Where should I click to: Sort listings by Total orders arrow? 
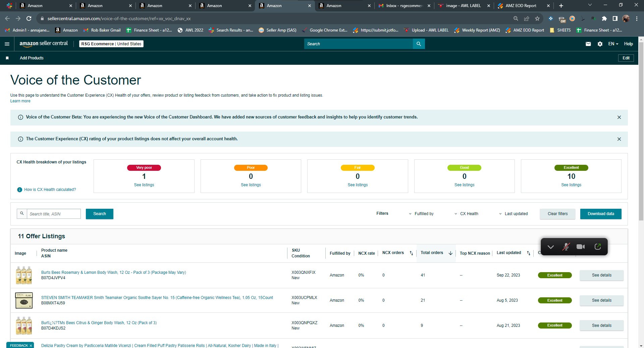coord(450,253)
